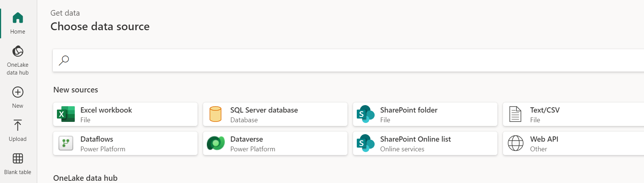This screenshot has height=183, width=644.
Task: Click the SharePoint folder icon
Action: coord(365,114)
